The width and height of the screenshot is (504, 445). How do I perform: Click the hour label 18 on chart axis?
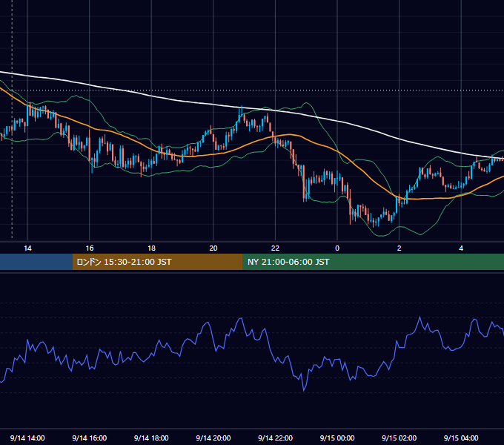151,248
